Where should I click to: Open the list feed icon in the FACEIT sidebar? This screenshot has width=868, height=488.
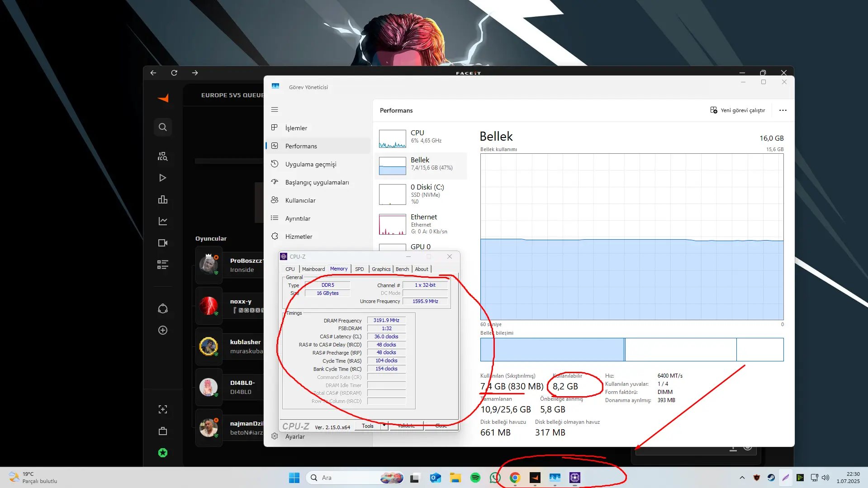[163, 265]
